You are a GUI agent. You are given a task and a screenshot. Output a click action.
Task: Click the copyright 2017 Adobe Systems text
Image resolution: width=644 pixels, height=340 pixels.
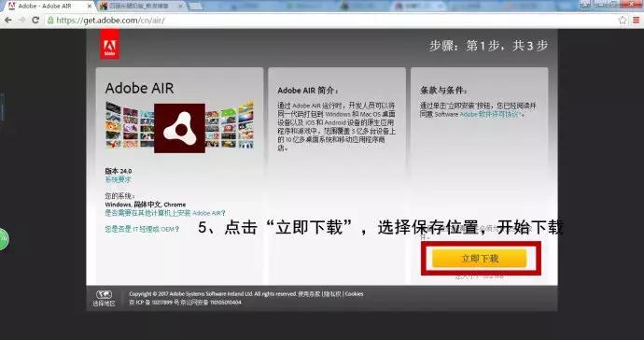pyautogui.click(x=213, y=294)
